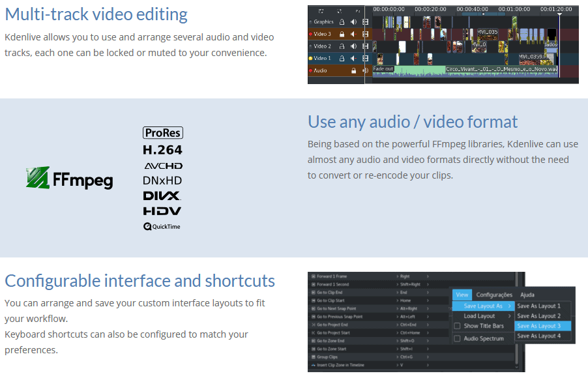Click the Configurable interface and shortcuts heading
Image resolution: width=588 pixels, height=380 pixels.
pyautogui.click(x=140, y=281)
